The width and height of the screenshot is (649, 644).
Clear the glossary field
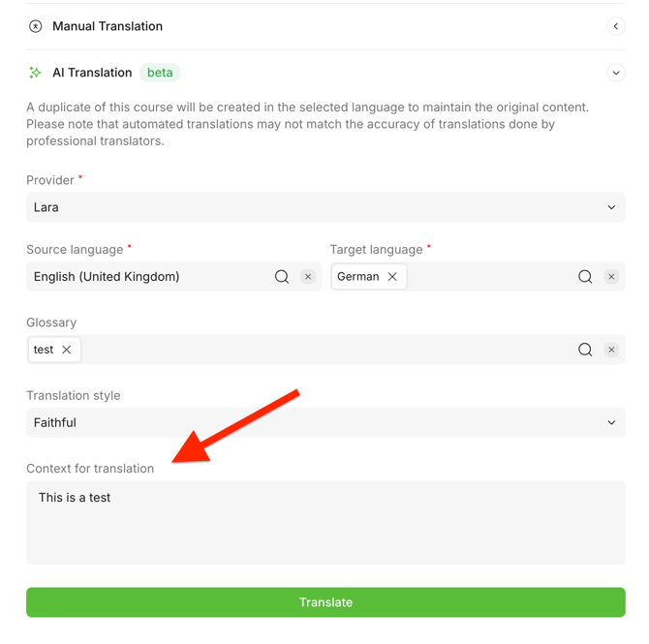611,350
